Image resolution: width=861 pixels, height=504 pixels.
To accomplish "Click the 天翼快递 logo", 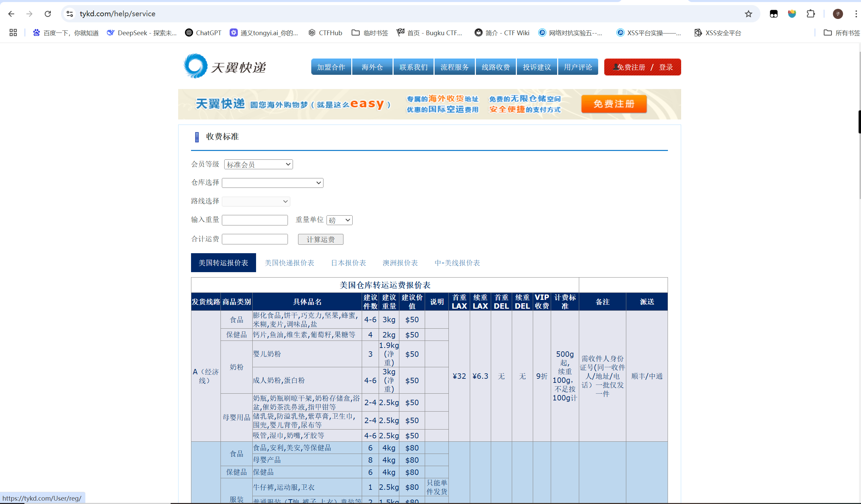I will [x=225, y=66].
